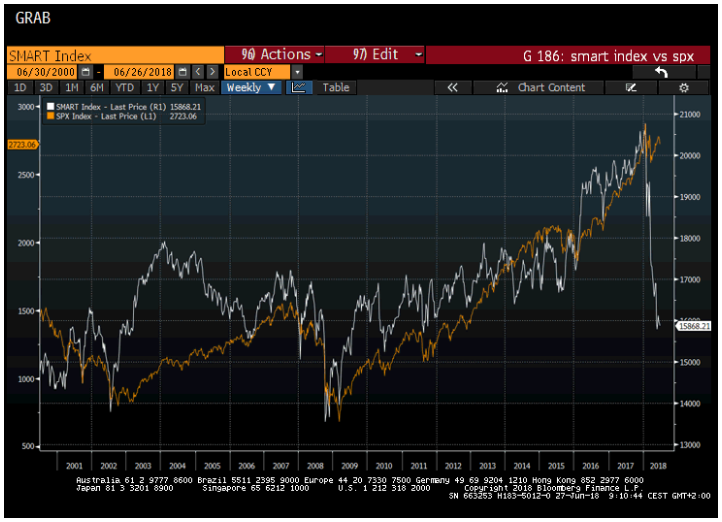Click the 21000 right axis value
The width and height of the screenshot is (722, 522).
[x=690, y=115]
